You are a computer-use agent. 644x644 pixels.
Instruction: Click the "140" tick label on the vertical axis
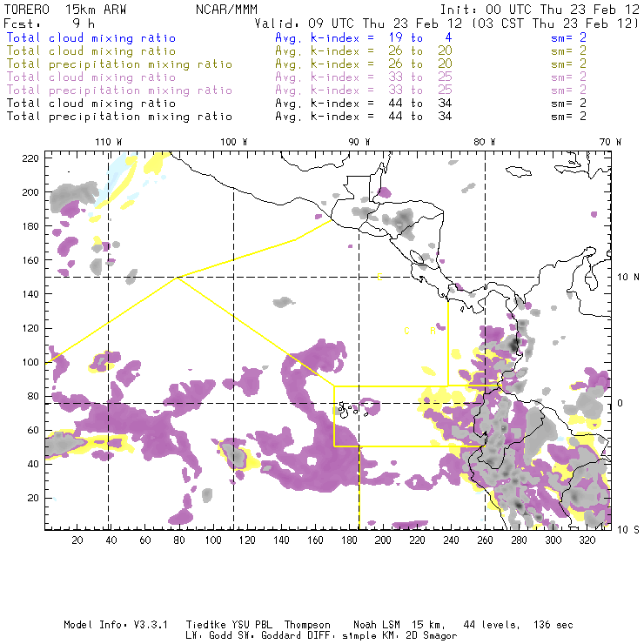(x=30, y=294)
